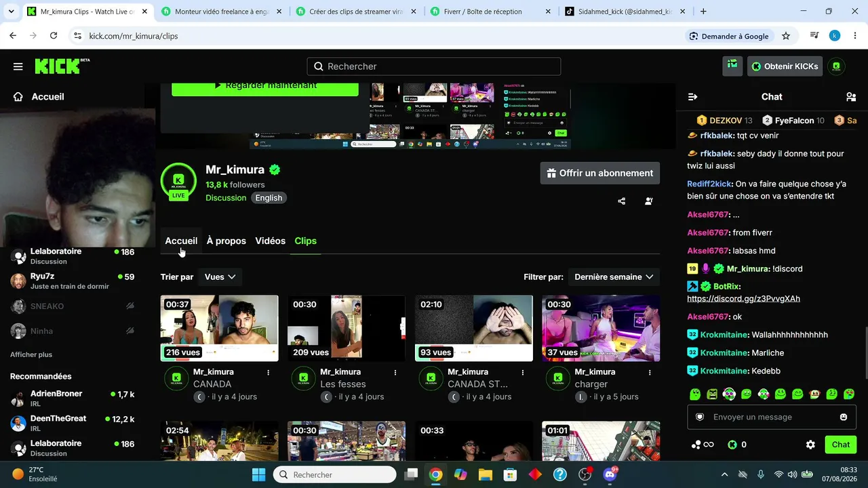Open DeenTheGreat recommended channel
The image size is (868, 488).
pos(73,423)
